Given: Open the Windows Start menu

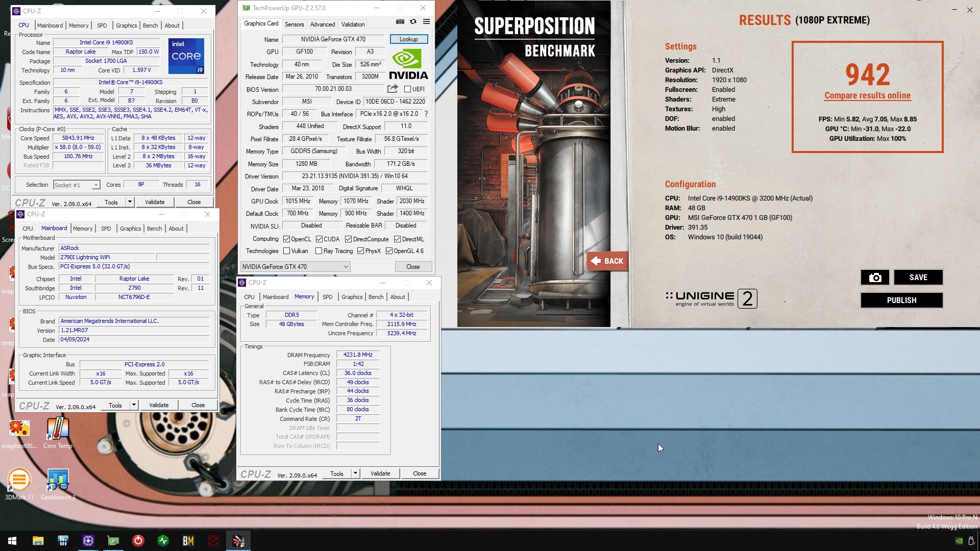Looking at the screenshot, I should pyautogui.click(x=12, y=541).
